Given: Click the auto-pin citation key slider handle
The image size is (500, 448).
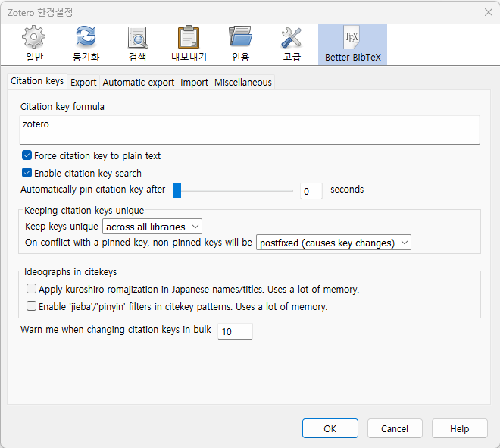Looking at the screenshot, I should tap(177, 190).
